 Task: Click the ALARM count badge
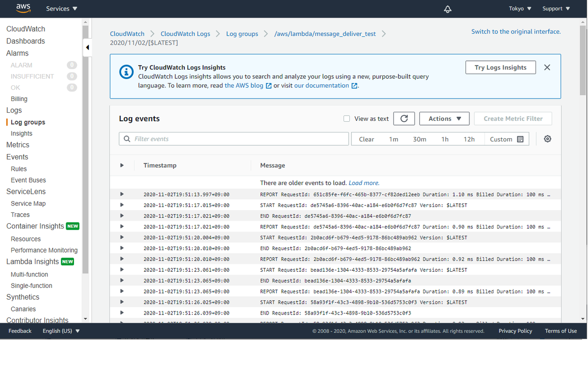pyautogui.click(x=72, y=65)
